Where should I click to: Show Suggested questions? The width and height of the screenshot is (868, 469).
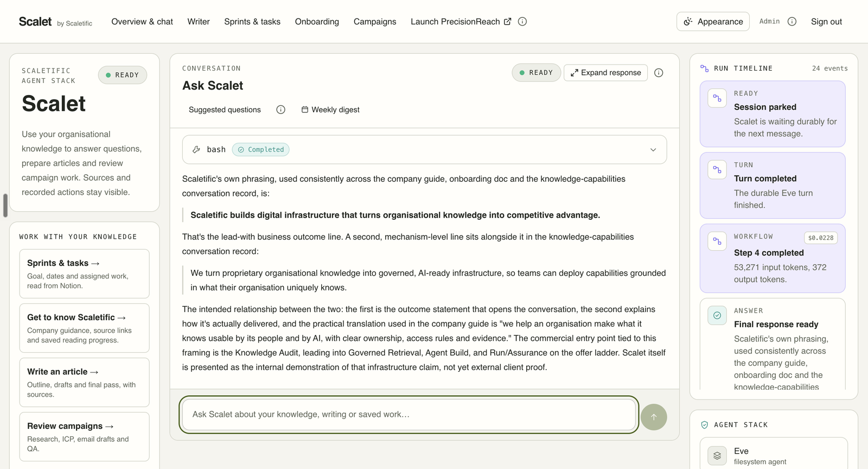click(x=225, y=110)
